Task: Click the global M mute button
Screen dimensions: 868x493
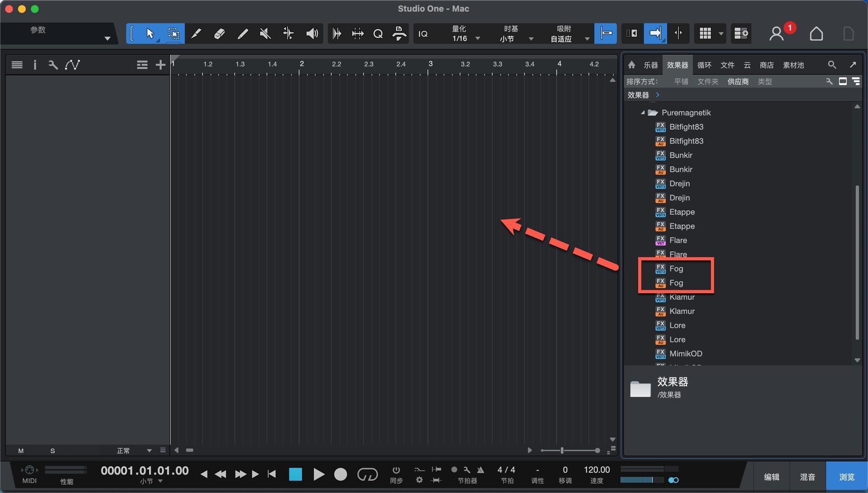Action: pyautogui.click(x=21, y=450)
